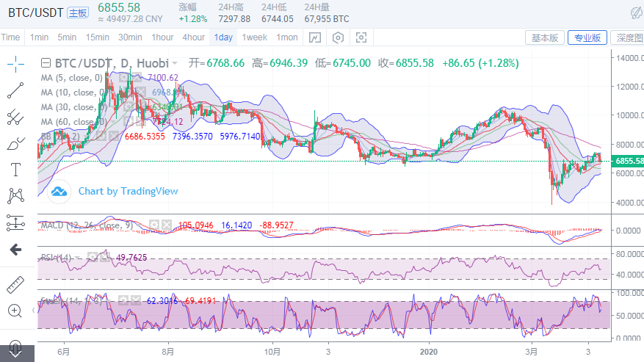This screenshot has height=362, width=644.
Task: Click the 主板 badge next to BTC/USDT
Action: 78,13
